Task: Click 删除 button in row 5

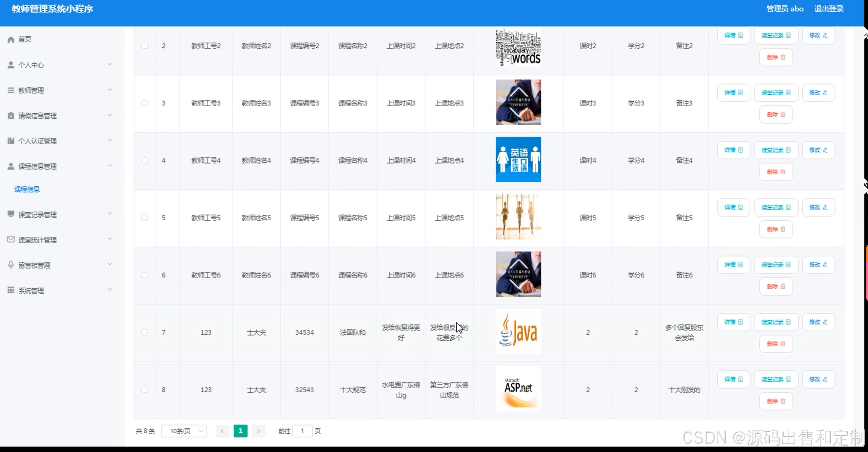Action: tap(776, 229)
